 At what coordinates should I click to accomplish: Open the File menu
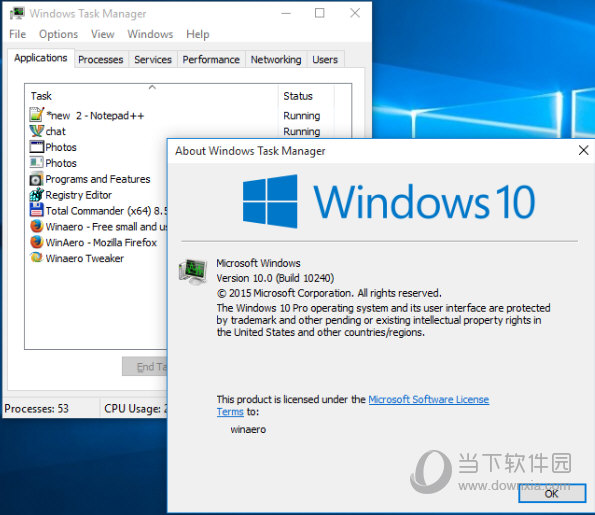point(17,34)
